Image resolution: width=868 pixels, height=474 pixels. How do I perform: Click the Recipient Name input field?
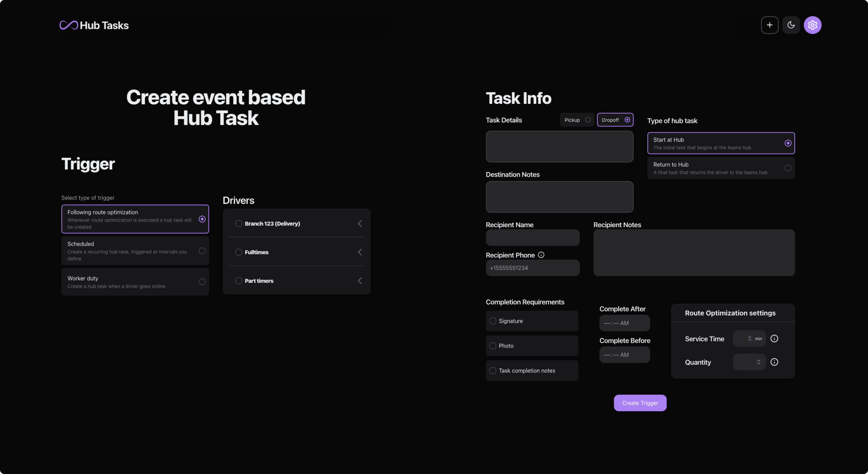point(532,238)
